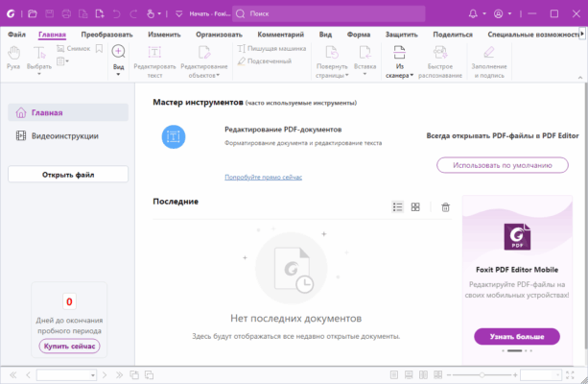Click the save icon in title bar
The image size is (588, 384).
pos(49,13)
